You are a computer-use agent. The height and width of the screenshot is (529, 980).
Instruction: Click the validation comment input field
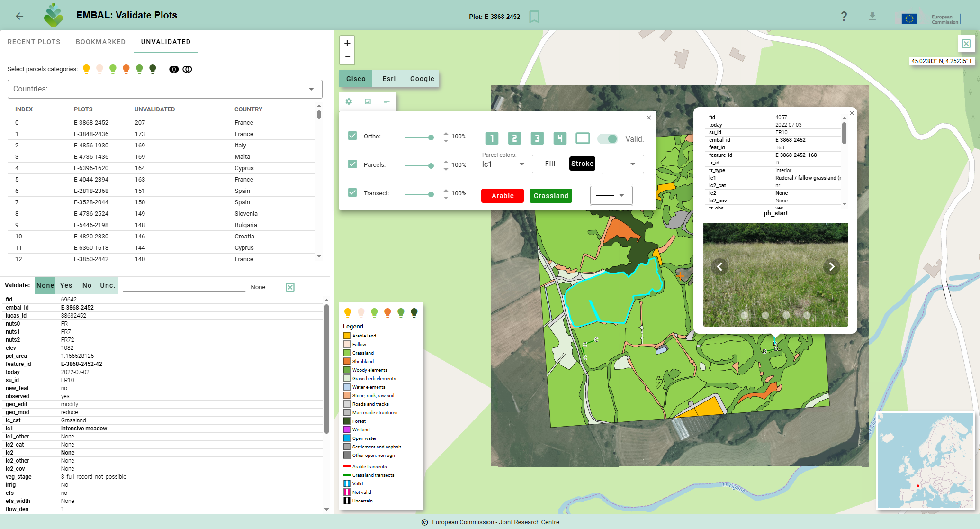pyautogui.click(x=184, y=286)
